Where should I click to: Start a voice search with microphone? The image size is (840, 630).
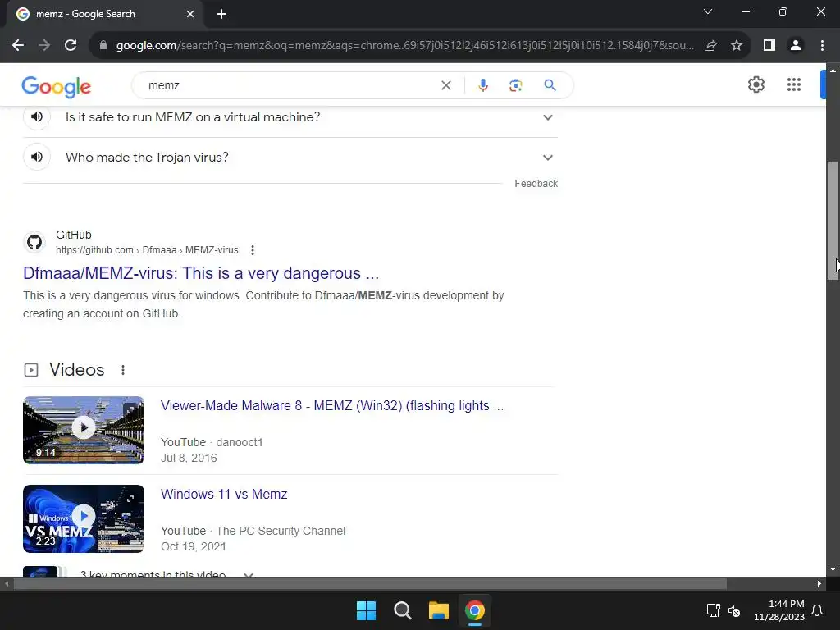(482, 85)
